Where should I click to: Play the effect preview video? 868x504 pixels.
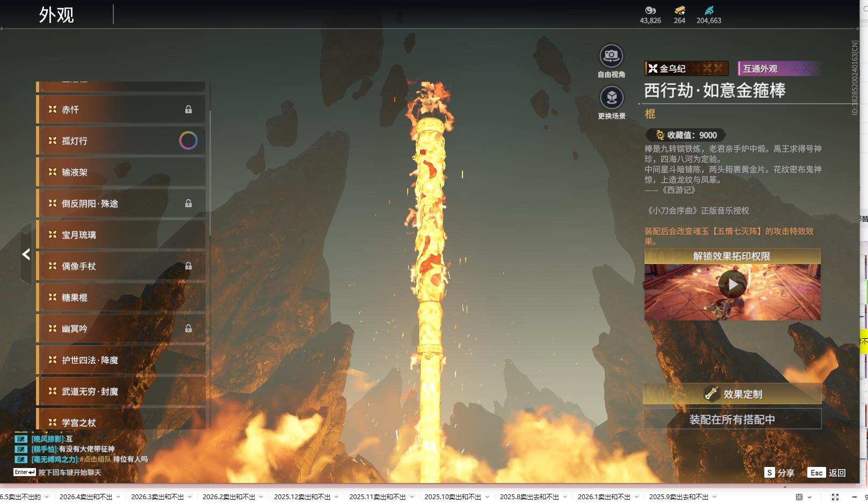(x=733, y=284)
